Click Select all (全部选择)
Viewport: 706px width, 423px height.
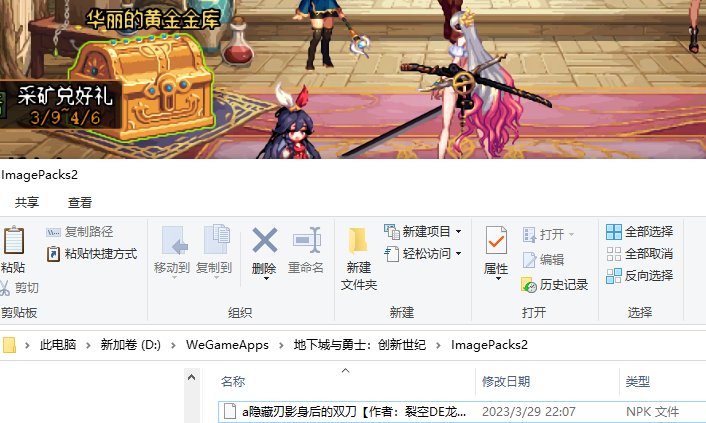click(639, 232)
